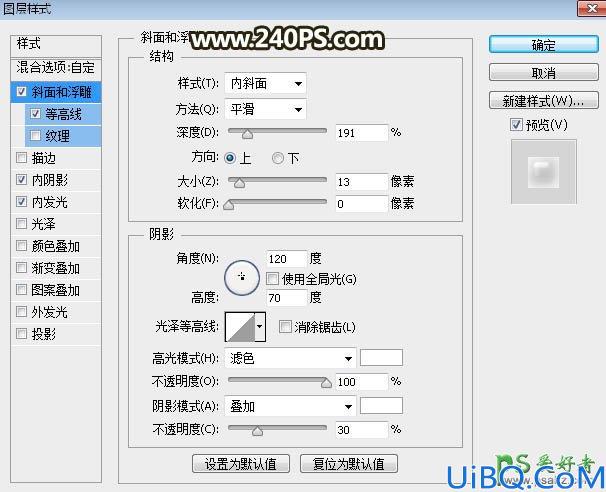Click the 深度 slider handle
Viewport: 606px width, 492px height.
[247, 134]
